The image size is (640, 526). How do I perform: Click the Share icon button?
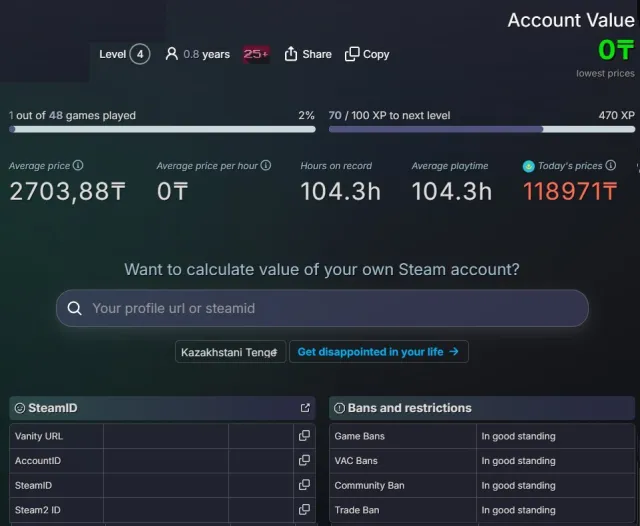[x=308, y=54]
